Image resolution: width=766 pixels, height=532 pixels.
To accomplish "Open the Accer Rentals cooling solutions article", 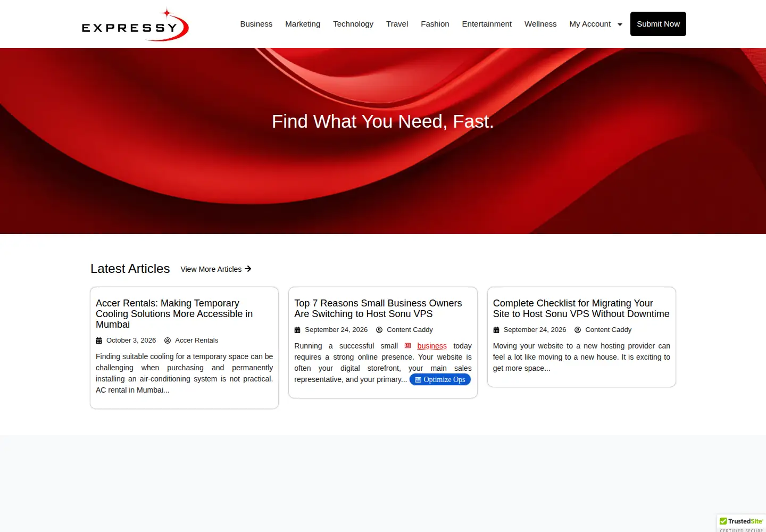I will pyautogui.click(x=174, y=314).
